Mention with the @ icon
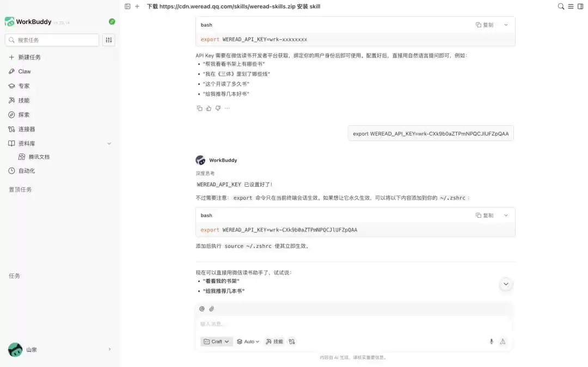Screen dimensions: 588x367 [x=202, y=309]
